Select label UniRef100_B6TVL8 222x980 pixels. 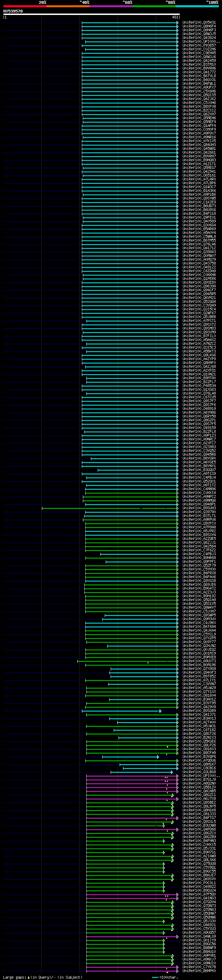point(199,76)
